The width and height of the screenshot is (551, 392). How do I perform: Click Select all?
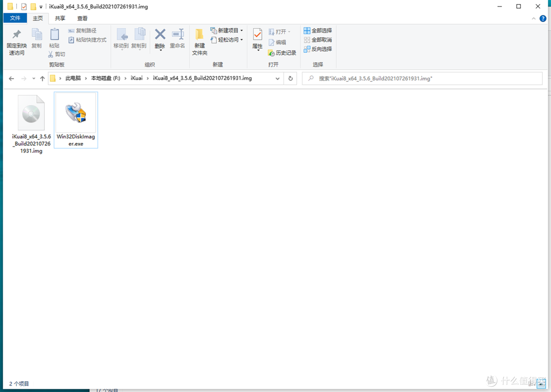tap(318, 31)
